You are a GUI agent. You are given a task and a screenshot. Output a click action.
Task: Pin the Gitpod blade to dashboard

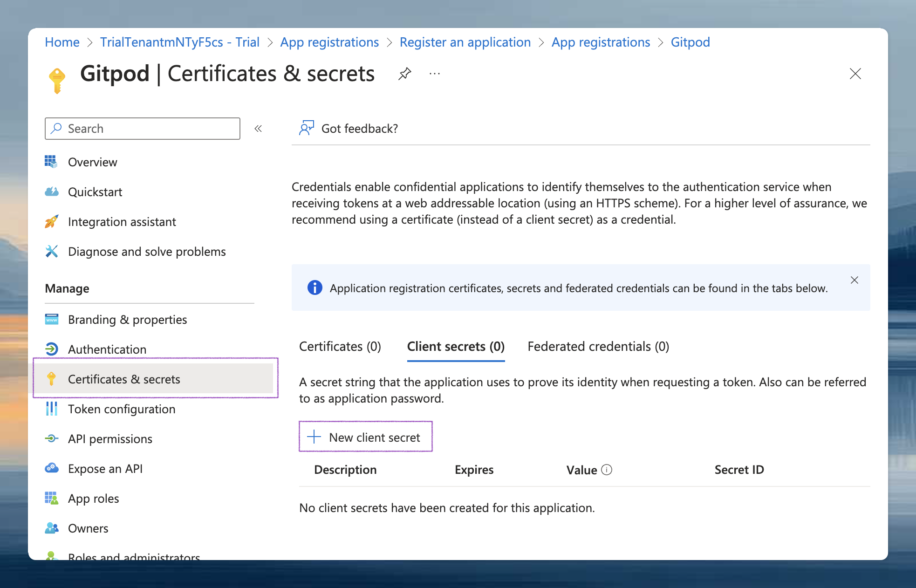click(x=404, y=74)
